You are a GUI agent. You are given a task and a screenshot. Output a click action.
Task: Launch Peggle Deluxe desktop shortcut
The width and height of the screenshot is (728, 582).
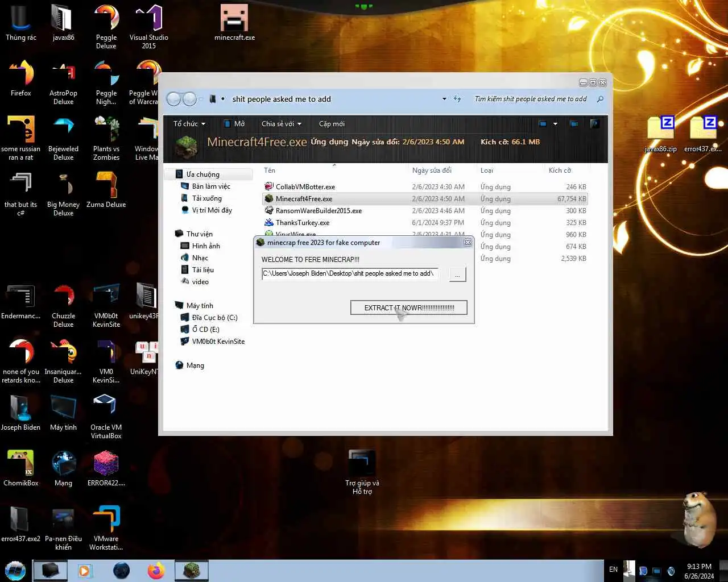[x=106, y=27]
